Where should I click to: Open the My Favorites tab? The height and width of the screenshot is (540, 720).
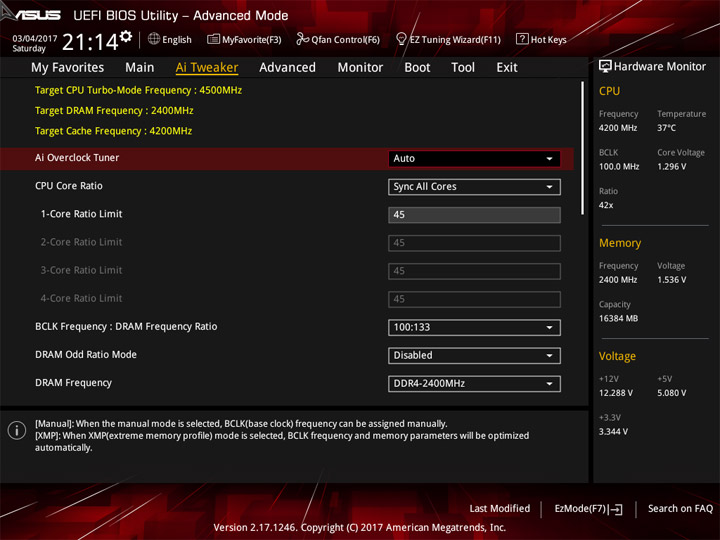tap(68, 68)
